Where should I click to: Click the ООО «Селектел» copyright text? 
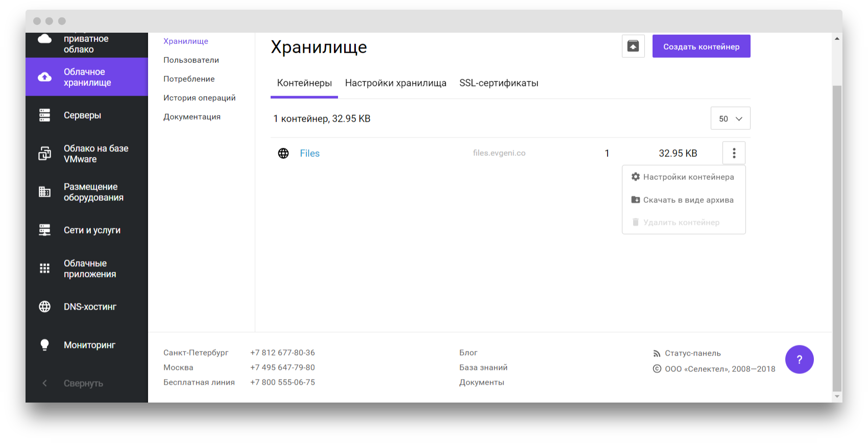tap(720, 369)
